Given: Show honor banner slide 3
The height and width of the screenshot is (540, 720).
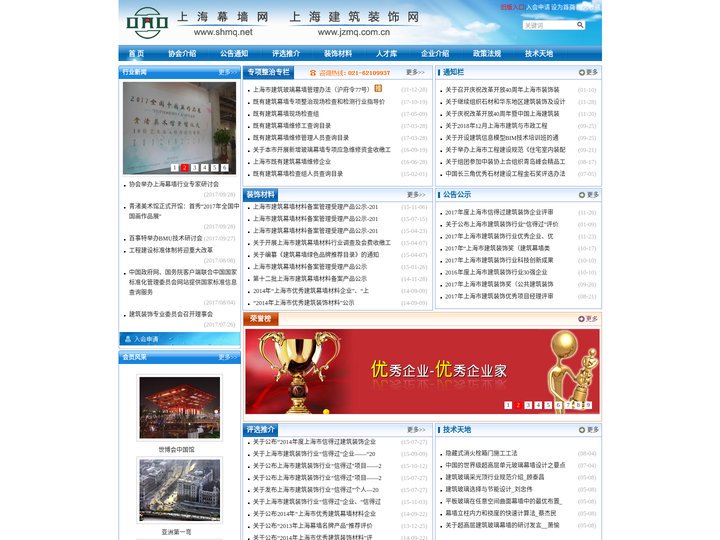Looking at the screenshot, I should [528, 405].
